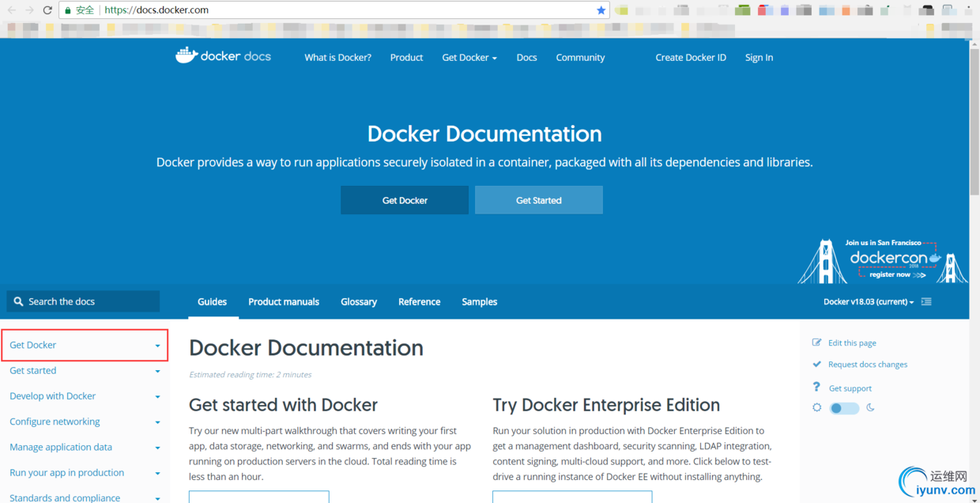The width and height of the screenshot is (980, 503).
Task: Visit Community from the top navigation
Action: coord(580,58)
